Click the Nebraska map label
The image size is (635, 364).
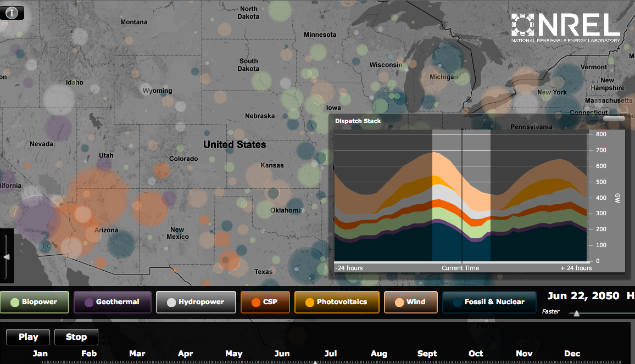click(x=260, y=116)
